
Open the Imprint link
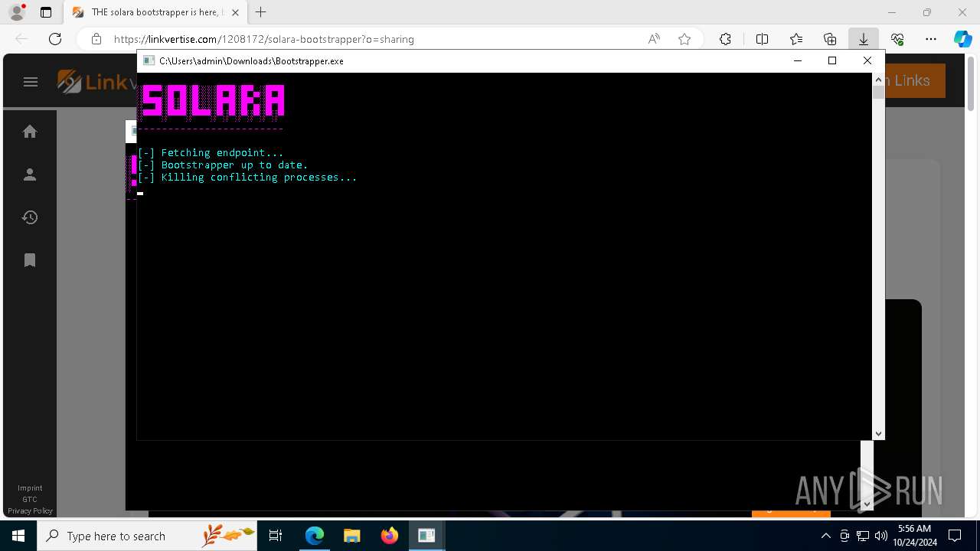pos(30,488)
